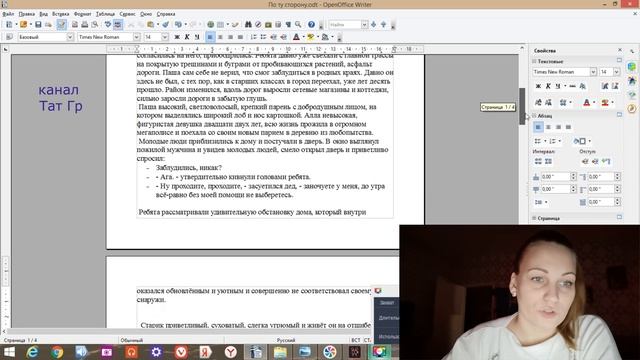
Task: Click highlighting color swatch in toolbar
Action: (311, 37)
